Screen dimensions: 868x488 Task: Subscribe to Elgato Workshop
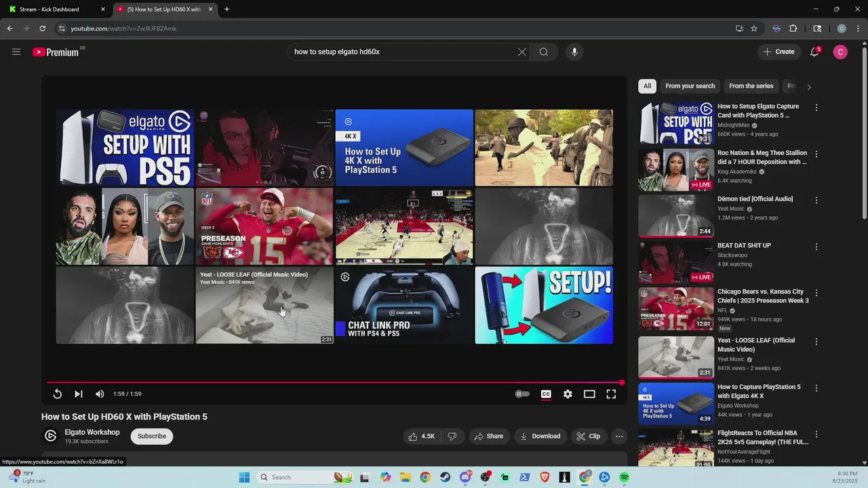click(152, 436)
